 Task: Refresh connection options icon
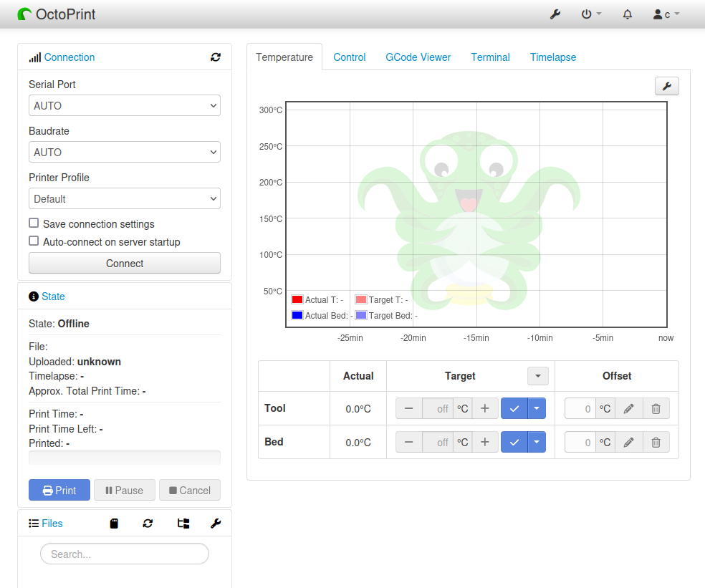click(216, 57)
